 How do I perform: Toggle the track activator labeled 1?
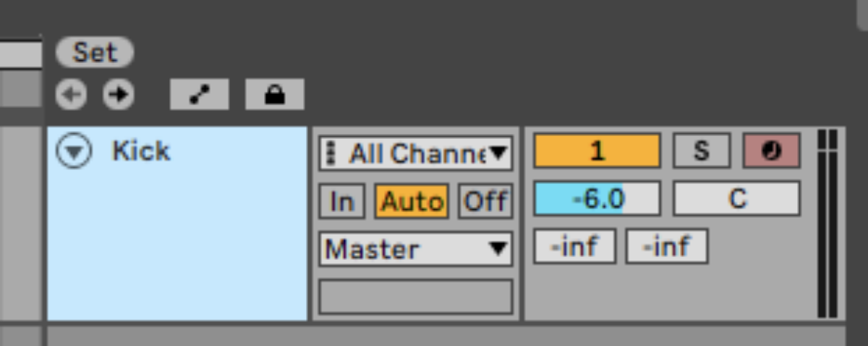point(597,151)
